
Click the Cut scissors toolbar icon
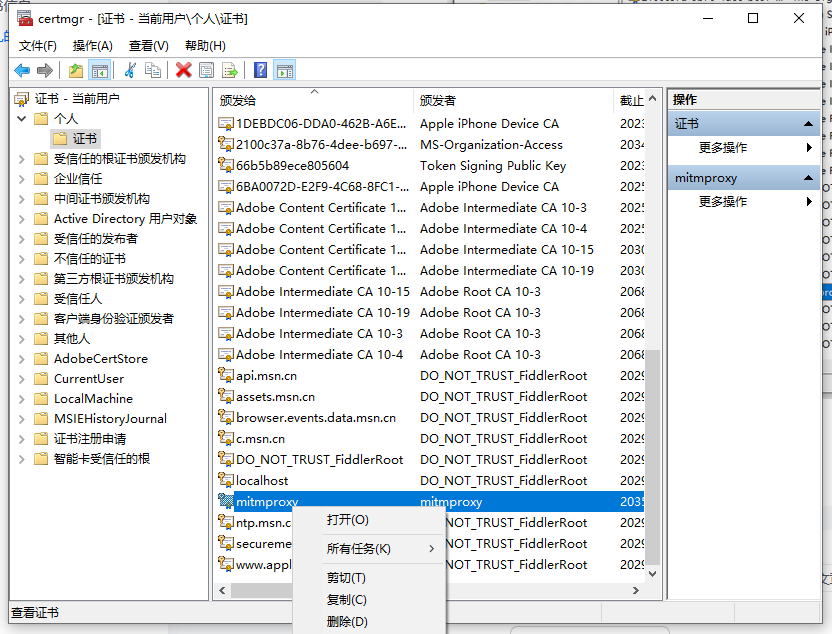tap(130, 70)
